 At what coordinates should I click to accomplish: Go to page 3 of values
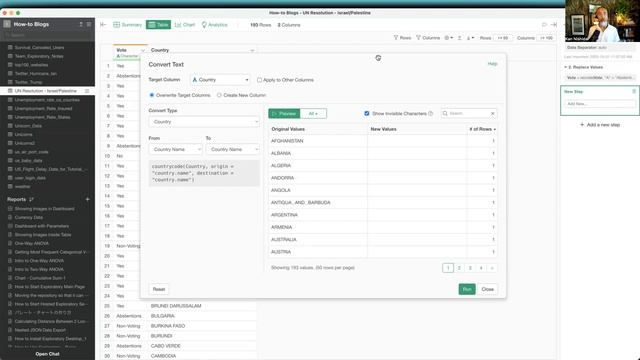[470, 268]
